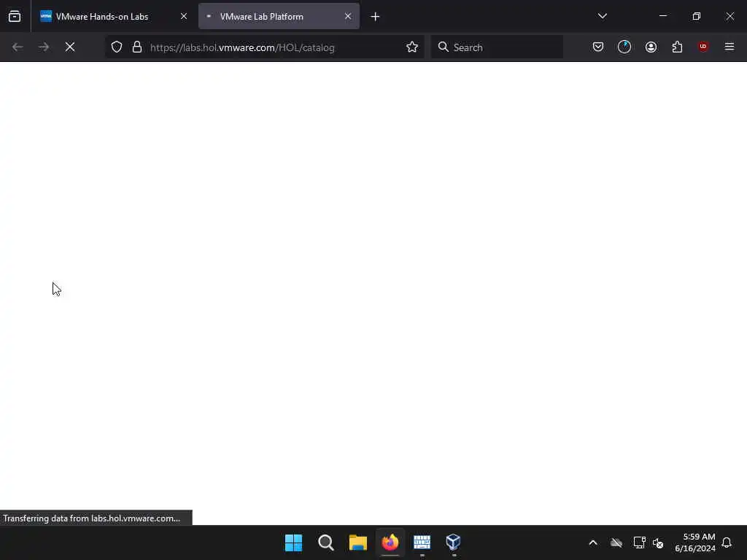Show hidden system tray icons
This screenshot has height=560, width=747.
point(593,542)
